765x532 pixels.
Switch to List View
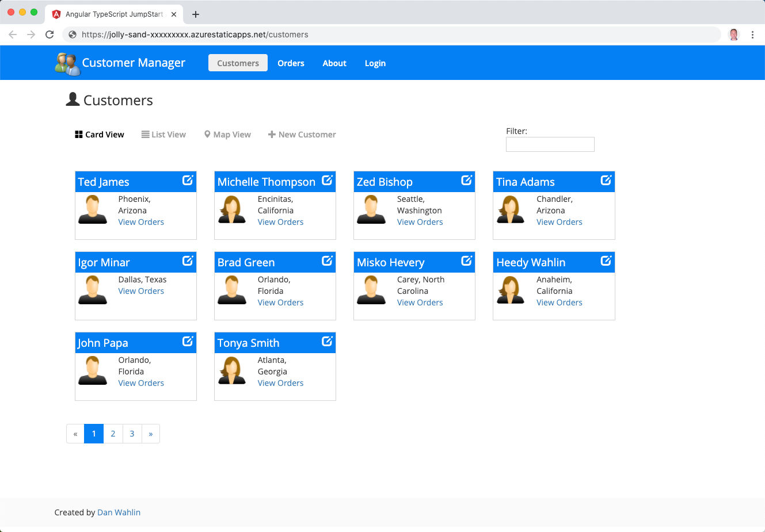click(163, 134)
